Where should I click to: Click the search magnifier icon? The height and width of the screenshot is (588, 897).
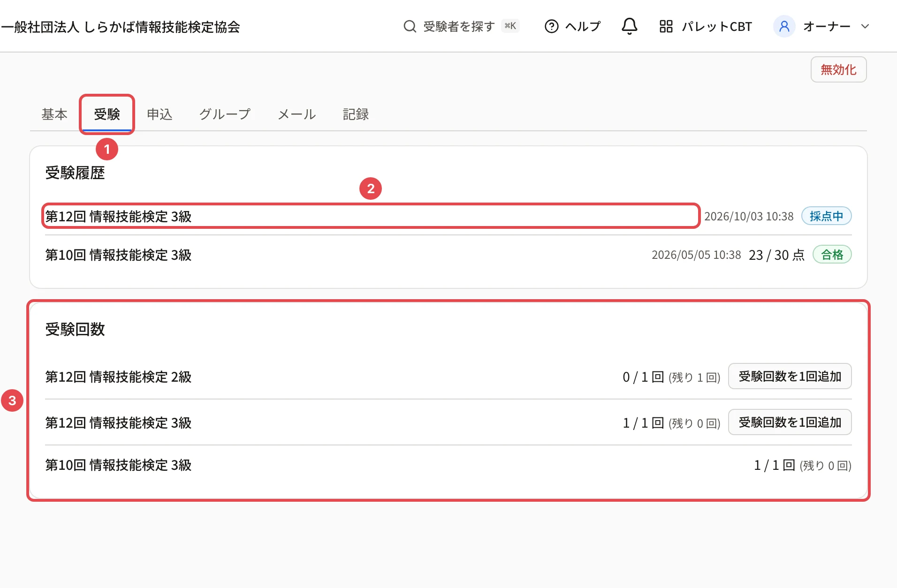[x=410, y=26]
